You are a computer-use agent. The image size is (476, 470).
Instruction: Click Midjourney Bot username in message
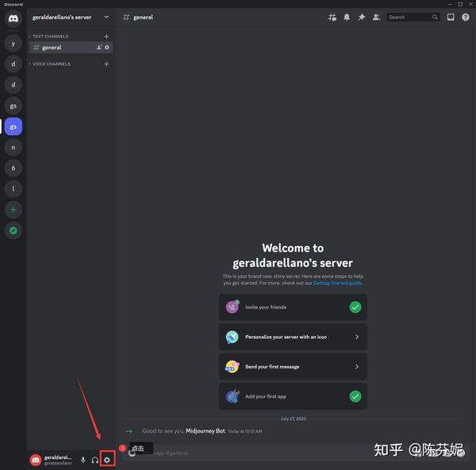(205, 431)
